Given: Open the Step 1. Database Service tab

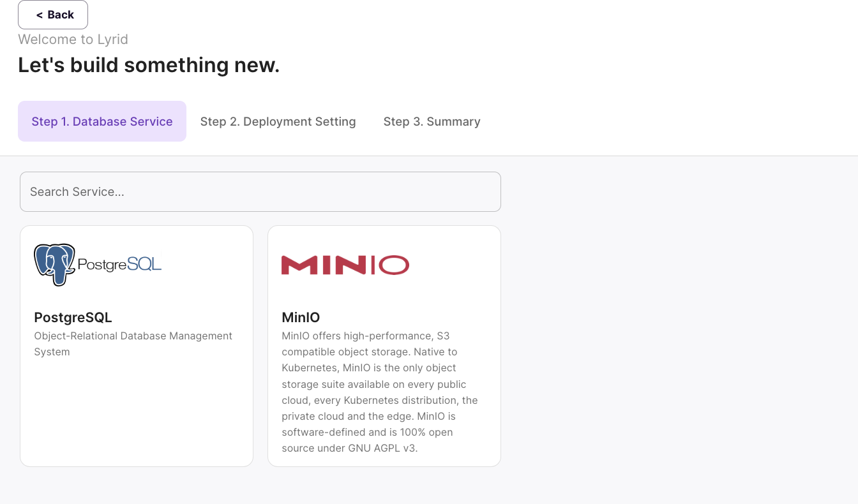Looking at the screenshot, I should click(x=102, y=121).
